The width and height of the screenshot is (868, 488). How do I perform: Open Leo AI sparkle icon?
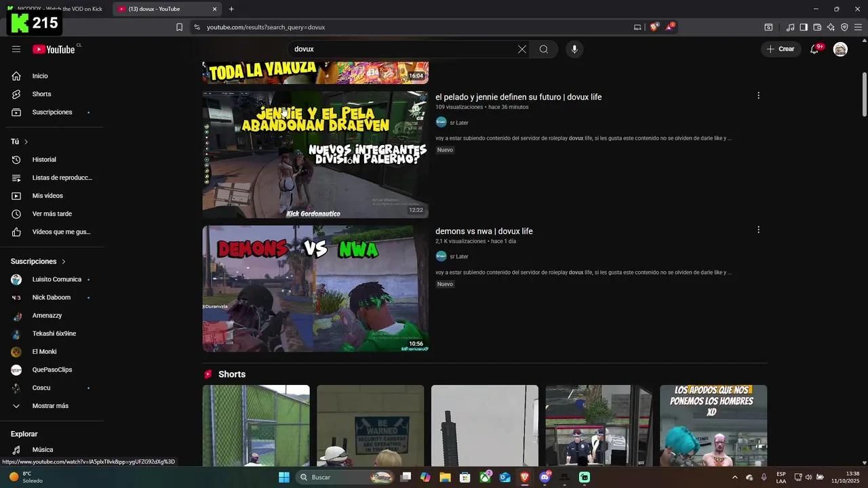pos(831,27)
